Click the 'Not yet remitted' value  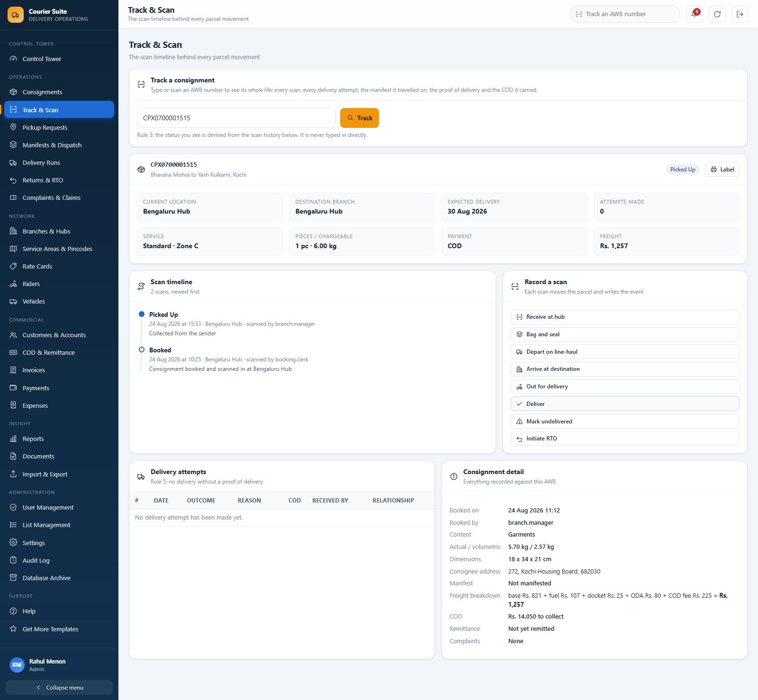pyautogui.click(x=531, y=629)
